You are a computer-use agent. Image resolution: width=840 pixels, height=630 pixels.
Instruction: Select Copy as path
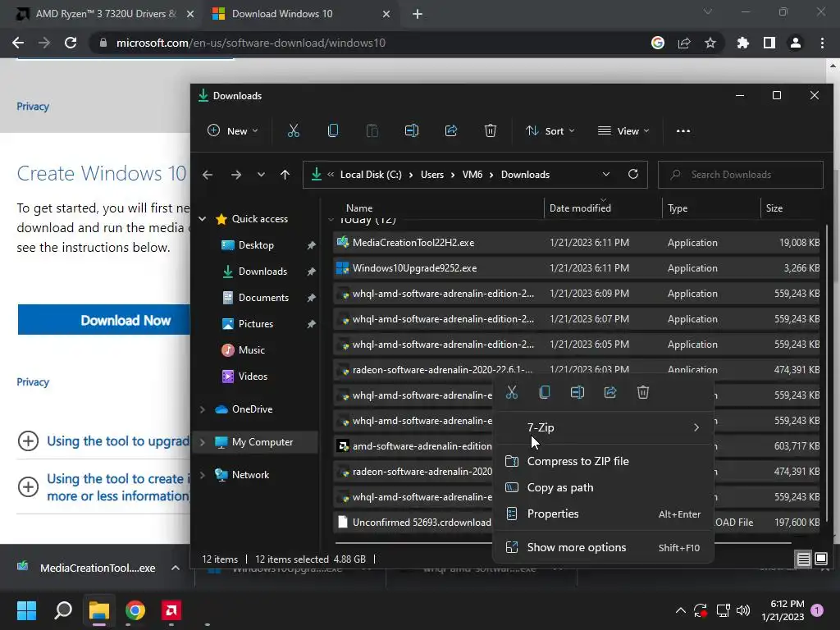point(603,487)
